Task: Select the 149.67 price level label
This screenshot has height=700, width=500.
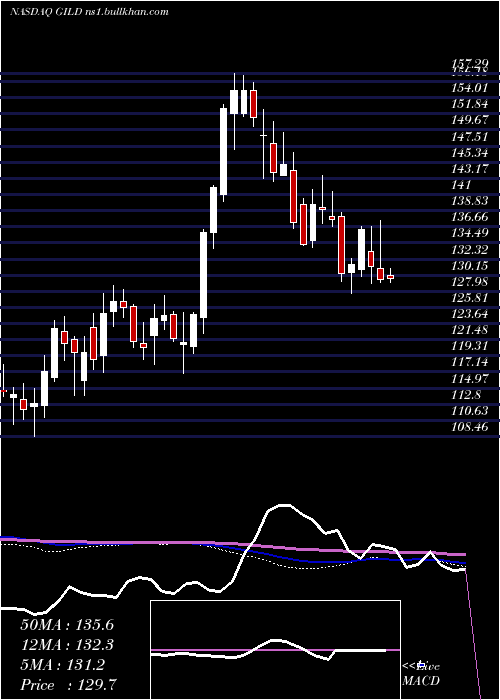Action: [x=468, y=121]
